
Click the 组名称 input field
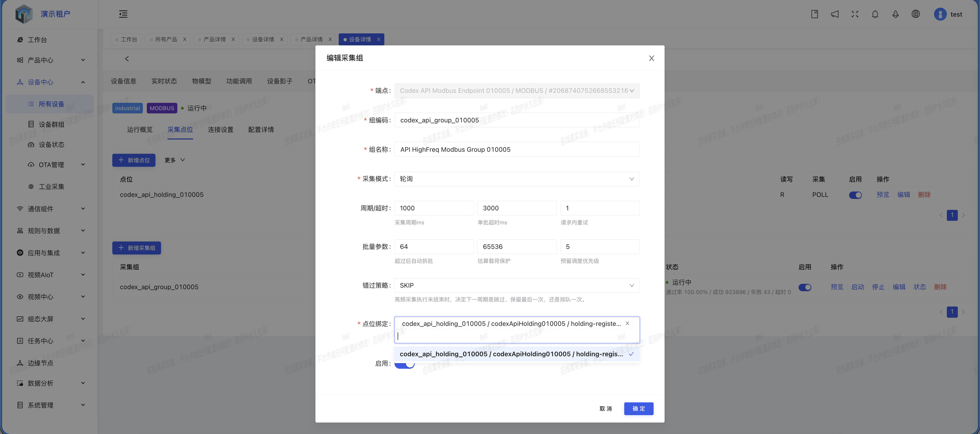pyautogui.click(x=517, y=149)
